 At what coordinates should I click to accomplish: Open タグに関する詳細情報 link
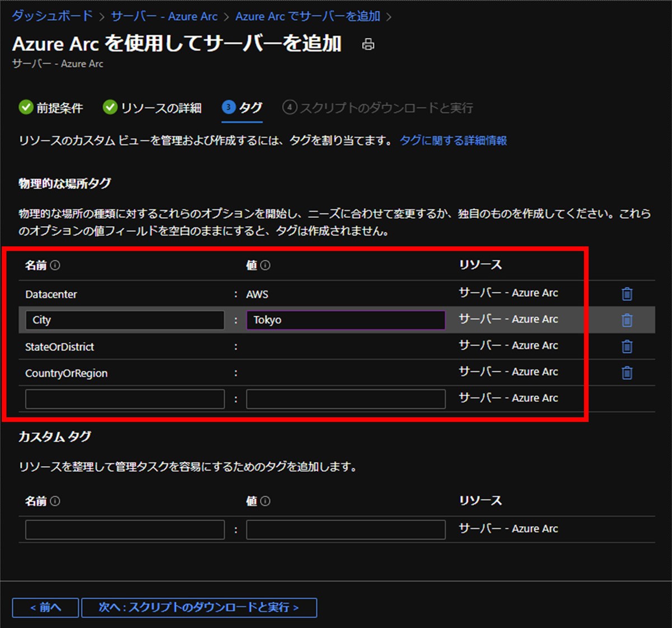[x=453, y=140]
